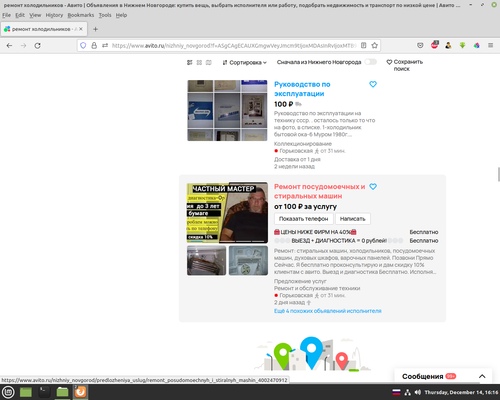Add Ремонт посудомоечных машин listing to favorites

point(373,187)
